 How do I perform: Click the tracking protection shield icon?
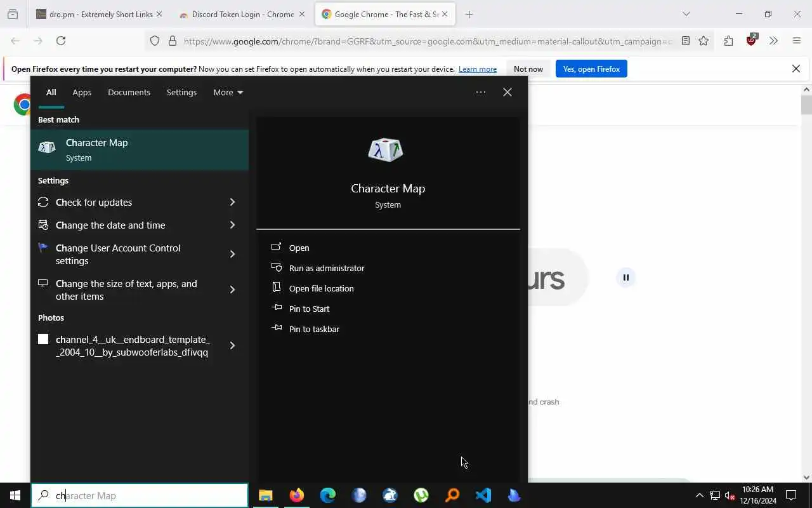[x=155, y=41]
